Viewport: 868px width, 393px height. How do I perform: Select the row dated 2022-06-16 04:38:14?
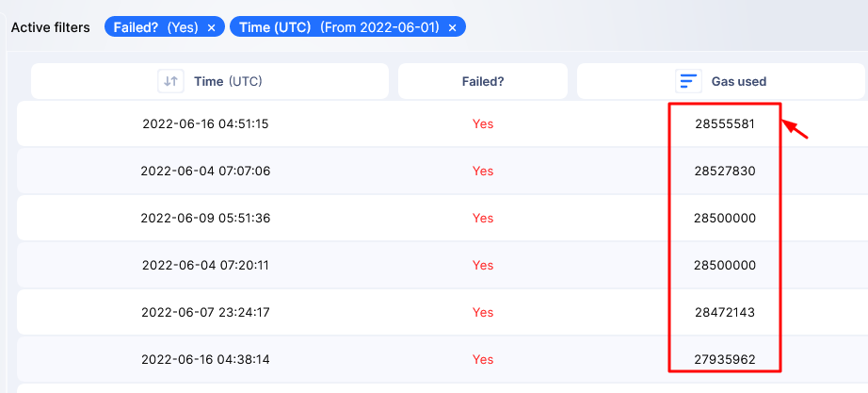tap(442, 359)
